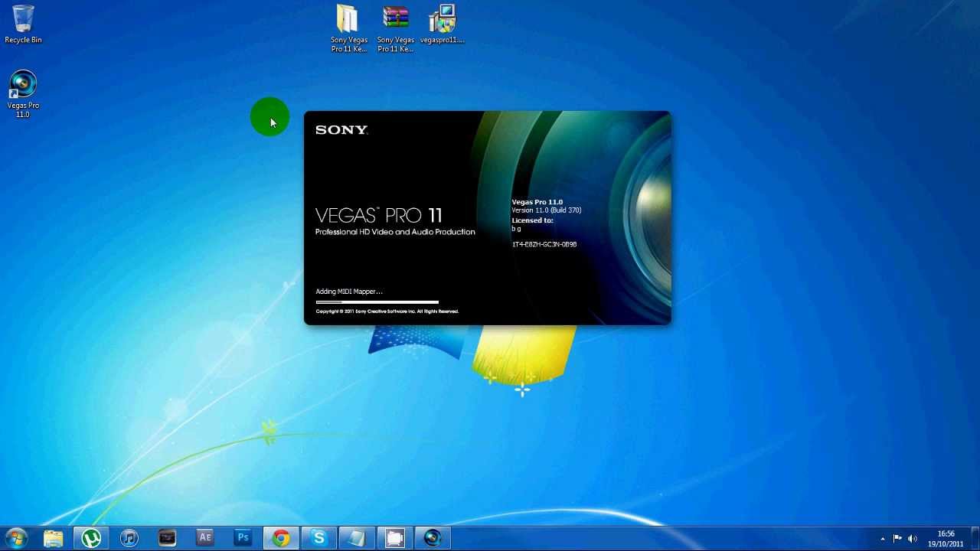Open the clock showing 16:56
Image resolution: width=980 pixels, height=551 pixels.
coord(946,539)
